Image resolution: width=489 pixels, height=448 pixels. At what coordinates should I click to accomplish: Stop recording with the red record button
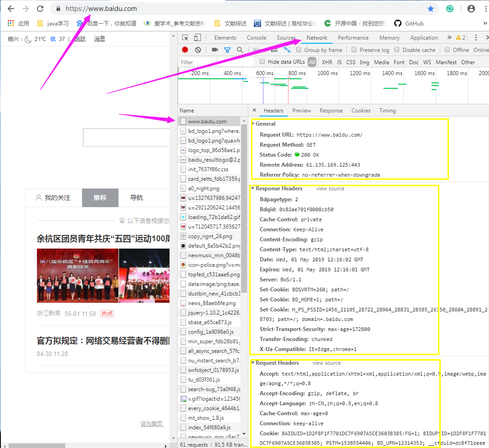click(x=185, y=50)
